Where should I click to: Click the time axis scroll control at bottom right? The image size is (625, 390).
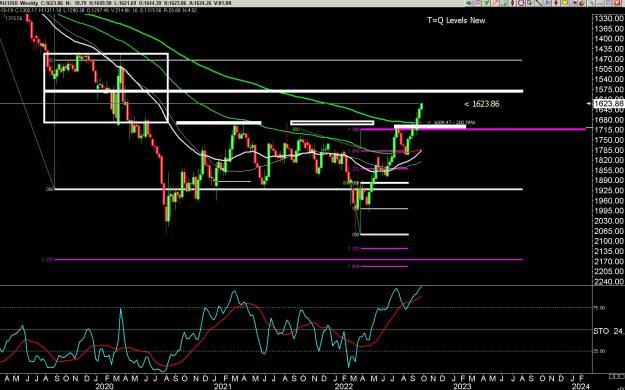pos(616,376)
